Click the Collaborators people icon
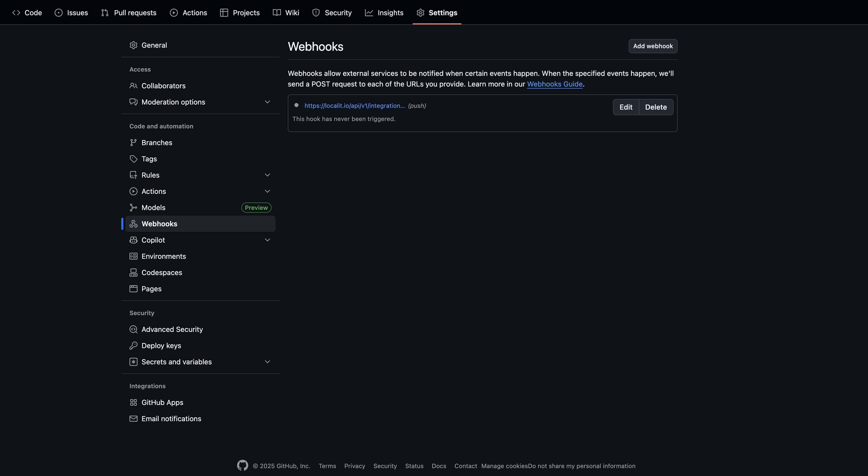Image resolution: width=868 pixels, height=476 pixels. [x=133, y=86]
